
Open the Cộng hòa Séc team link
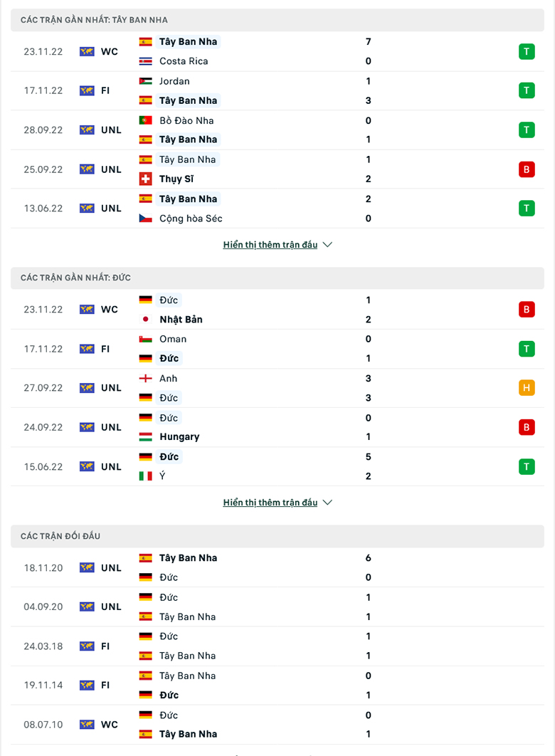pyautogui.click(x=191, y=219)
